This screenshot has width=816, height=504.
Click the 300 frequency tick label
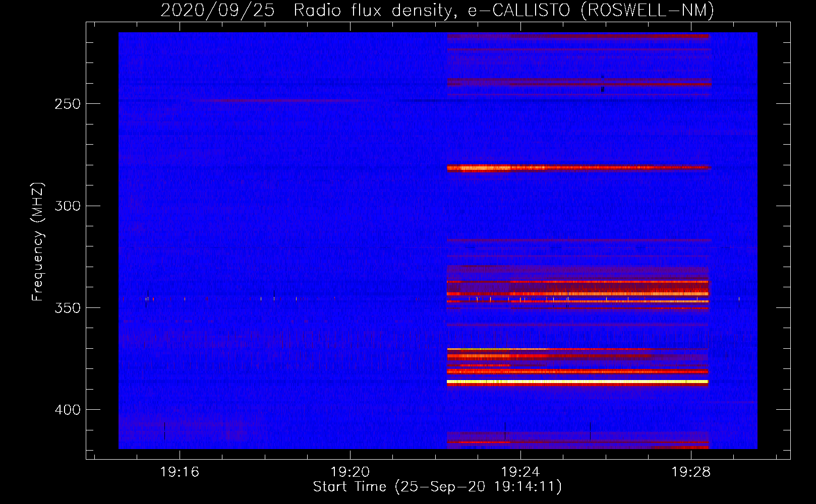(x=68, y=206)
